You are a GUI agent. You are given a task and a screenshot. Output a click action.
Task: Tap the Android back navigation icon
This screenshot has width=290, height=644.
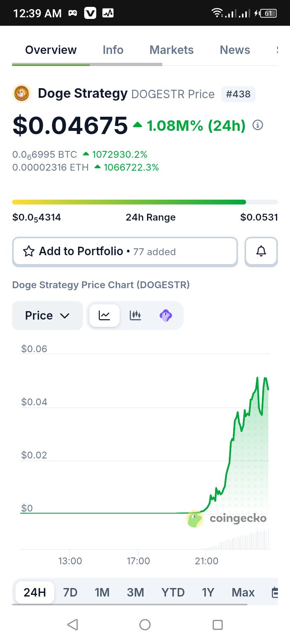point(72,625)
